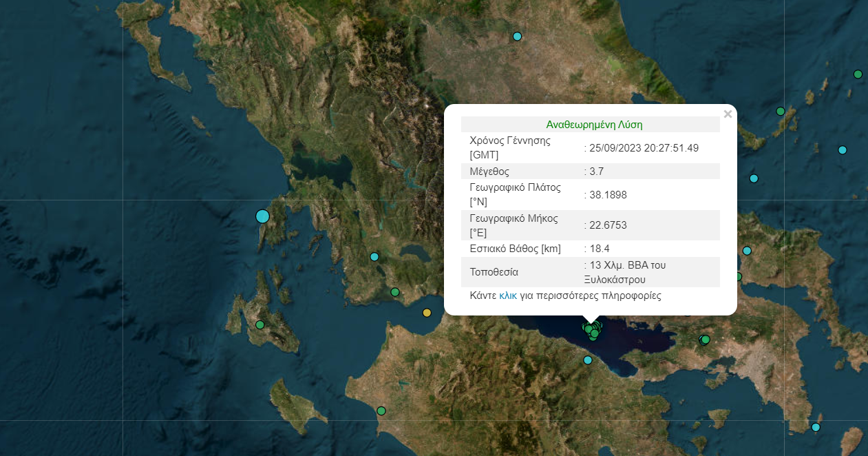Select location text "13 Χλμ. ΒΒΑ του Ξυλοκάστρου"
The height and width of the screenshot is (456, 868).
point(625,272)
